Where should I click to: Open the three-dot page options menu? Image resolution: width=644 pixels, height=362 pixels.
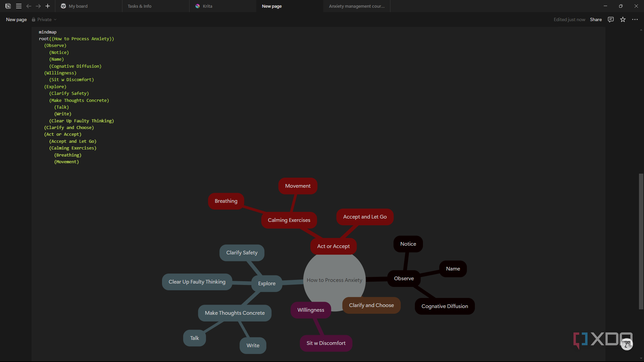(x=635, y=19)
